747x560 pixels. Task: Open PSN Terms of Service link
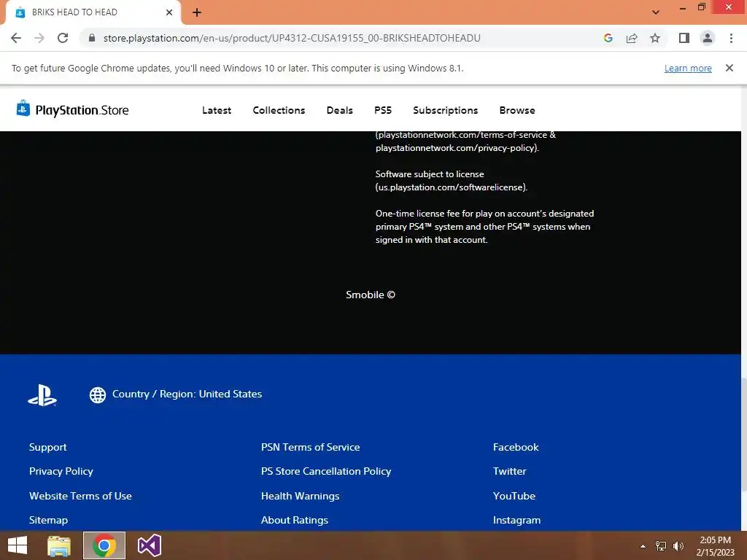[310, 447]
